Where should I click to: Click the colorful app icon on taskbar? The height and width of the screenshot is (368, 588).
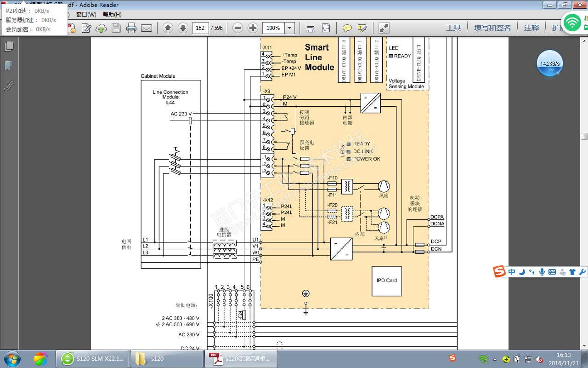pyautogui.click(x=41, y=358)
